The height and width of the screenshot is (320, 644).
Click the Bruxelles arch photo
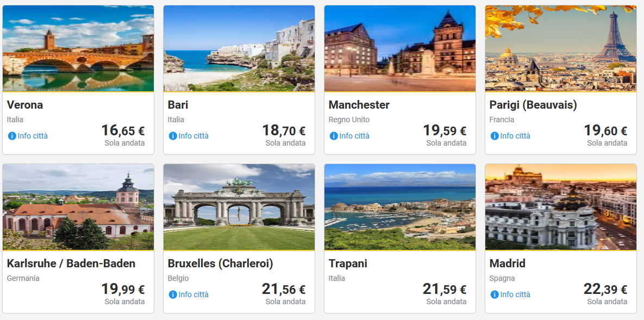coord(239,207)
